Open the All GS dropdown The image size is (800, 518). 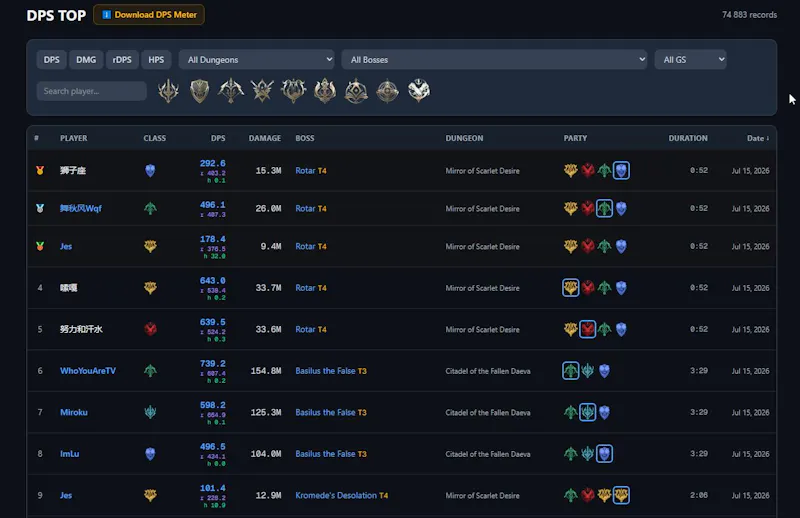(690, 60)
